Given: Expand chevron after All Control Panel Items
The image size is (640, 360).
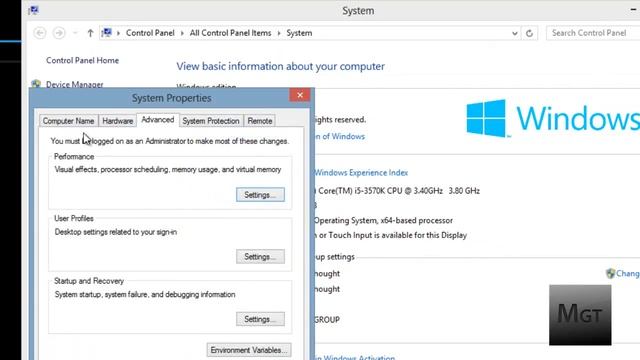Looking at the screenshot, I should click(279, 33).
